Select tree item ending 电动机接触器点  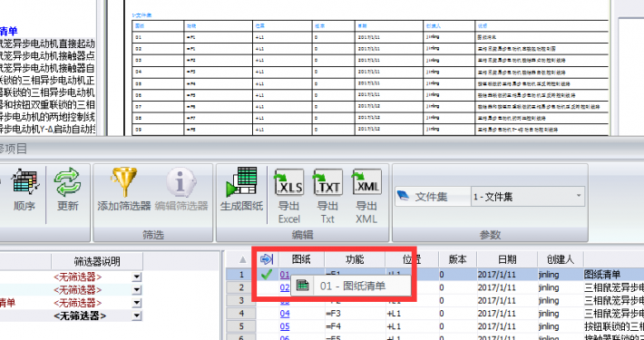pyautogui.click(x=48, y=55)
